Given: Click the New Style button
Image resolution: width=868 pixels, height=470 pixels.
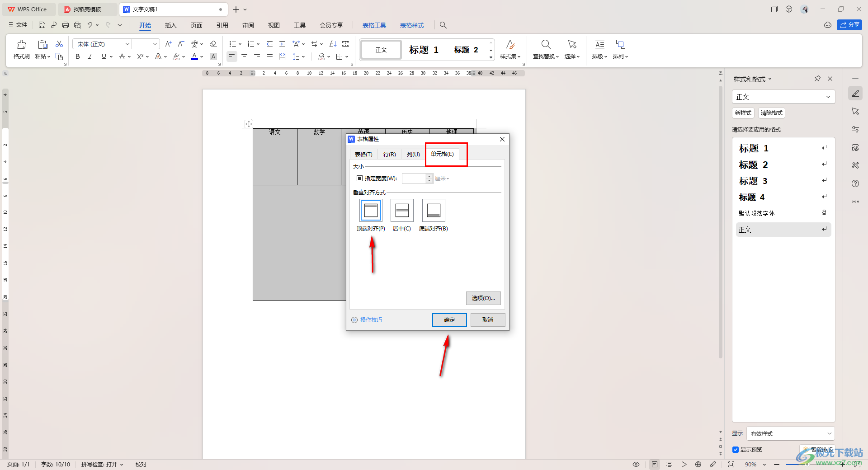Looking at the screenshot, I should click(743, 113).
